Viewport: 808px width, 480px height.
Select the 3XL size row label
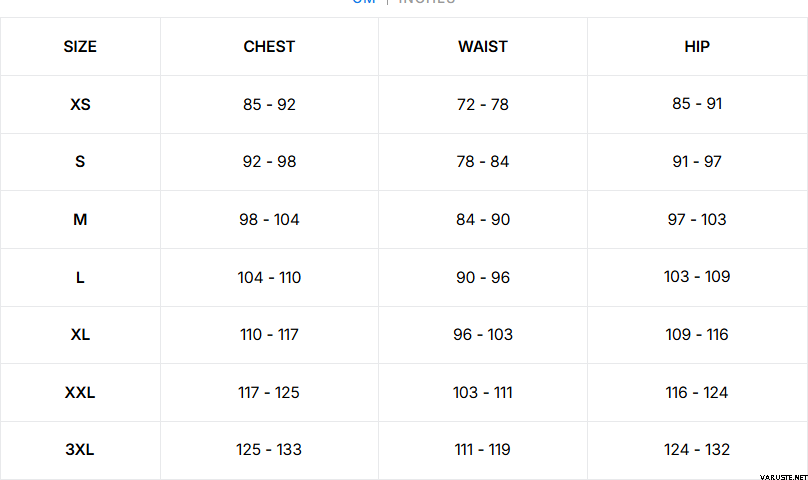(x=80, y=450)
